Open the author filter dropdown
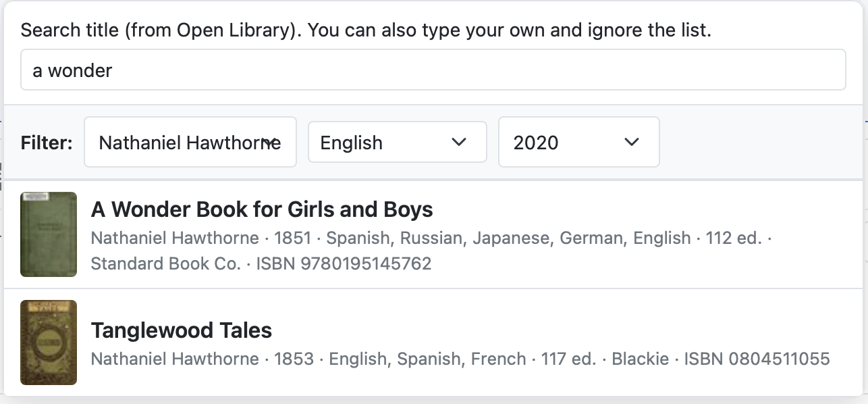Image resolution: width=868 pixels, height=404 pixels. click(190, 143)
